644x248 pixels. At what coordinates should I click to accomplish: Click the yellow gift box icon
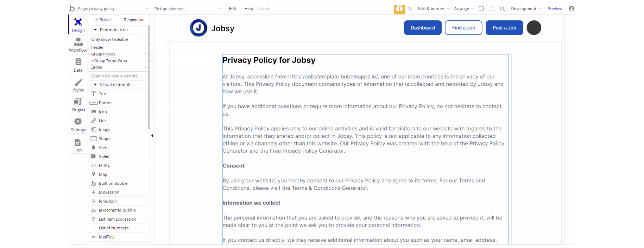[399, 9]
